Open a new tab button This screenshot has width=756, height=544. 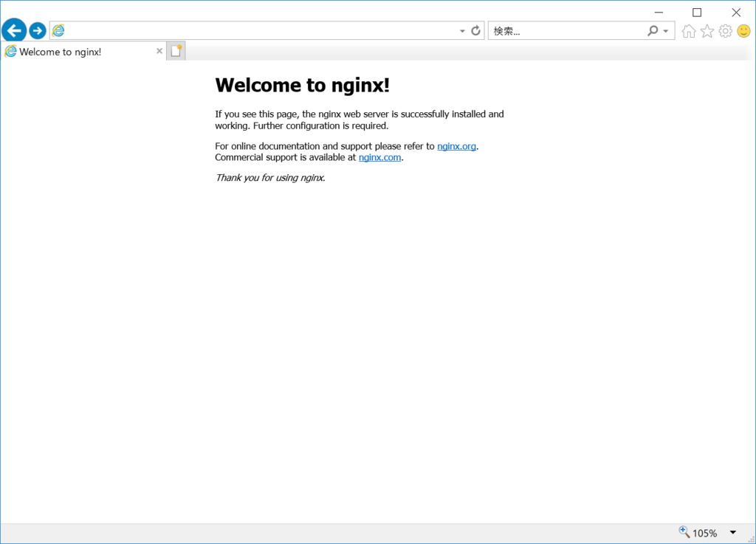pos(176,51)
